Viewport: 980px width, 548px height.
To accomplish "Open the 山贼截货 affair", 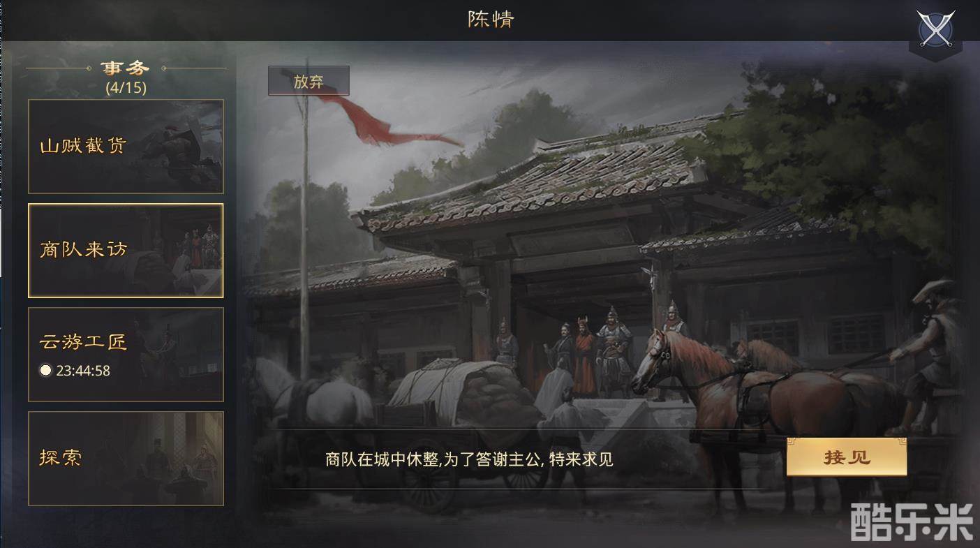I will pos(126,147).
